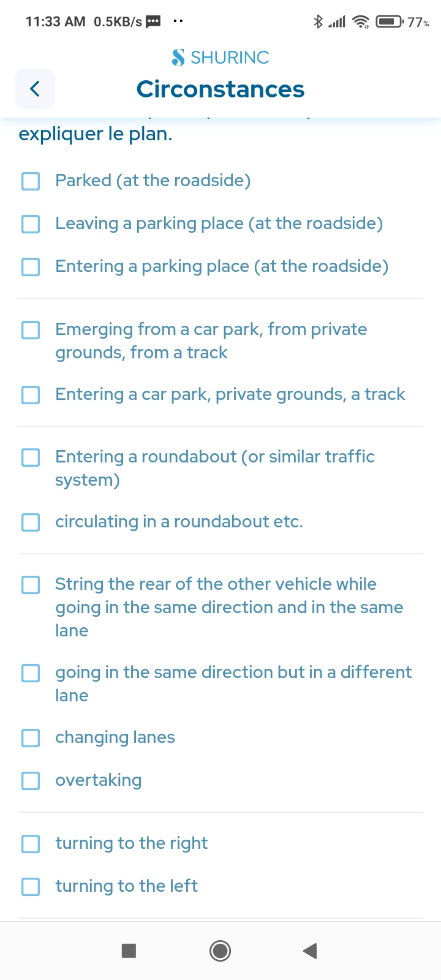Viewport: 441px width, 980px height.
Task: Tap the Shurinc logo
Action: [221, 58]
